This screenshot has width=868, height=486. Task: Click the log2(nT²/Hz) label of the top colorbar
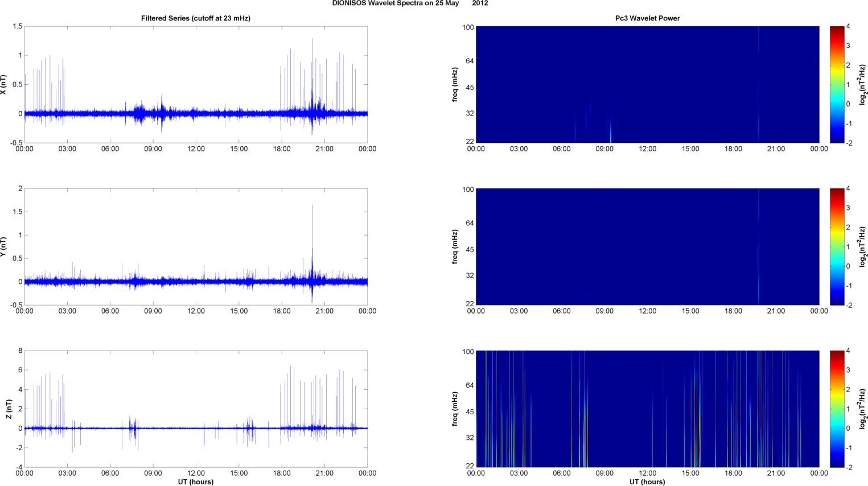click(x=863, y=85)
